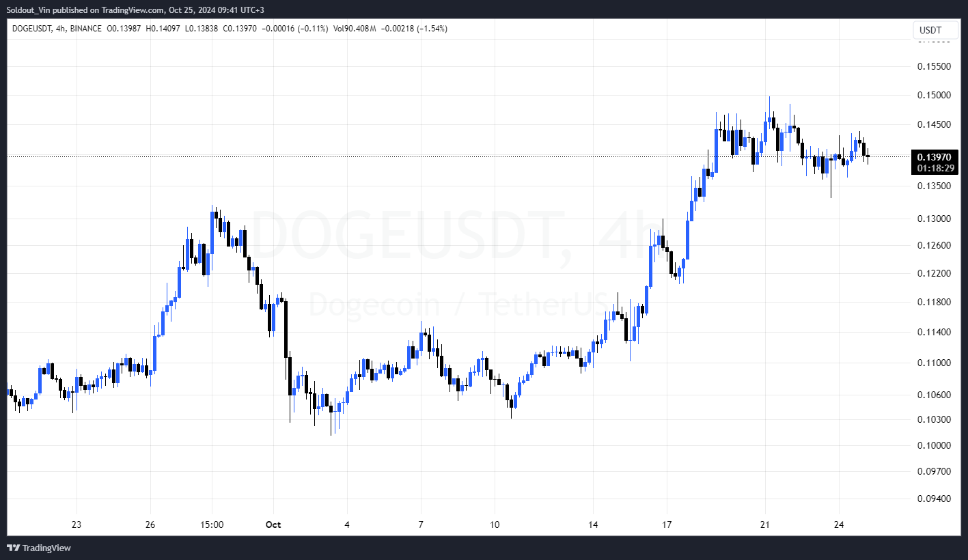The image size is (968, 560).
Task: Click the current price label 0.13970
Action: [934, 157]
